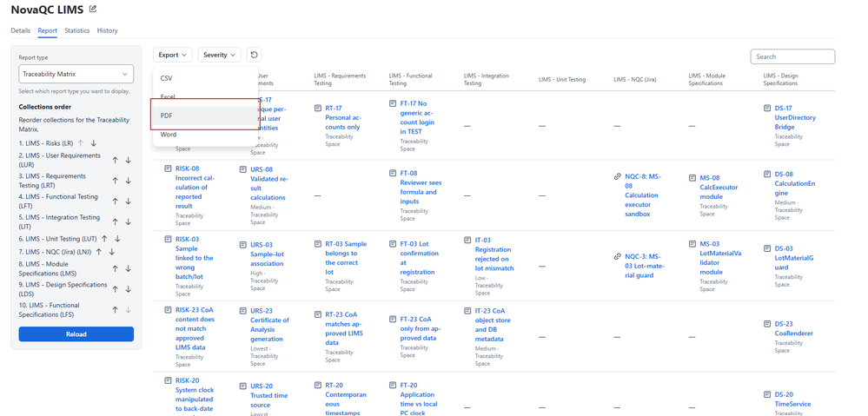Viewport: 868px width, 416px height.
Task: Move LIMS - NQC (Jira) (LNJ) up
Action: (98, 252)
